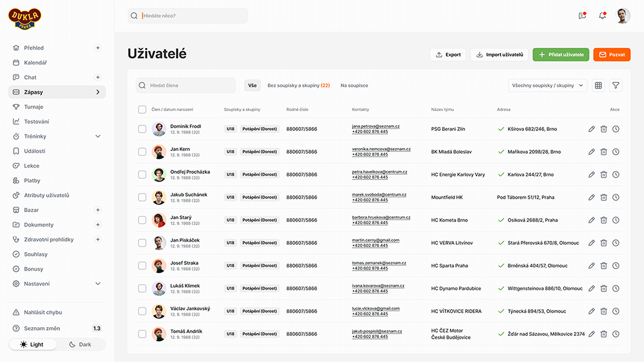View history clock for Ondřej Procházka

point(616,175)
